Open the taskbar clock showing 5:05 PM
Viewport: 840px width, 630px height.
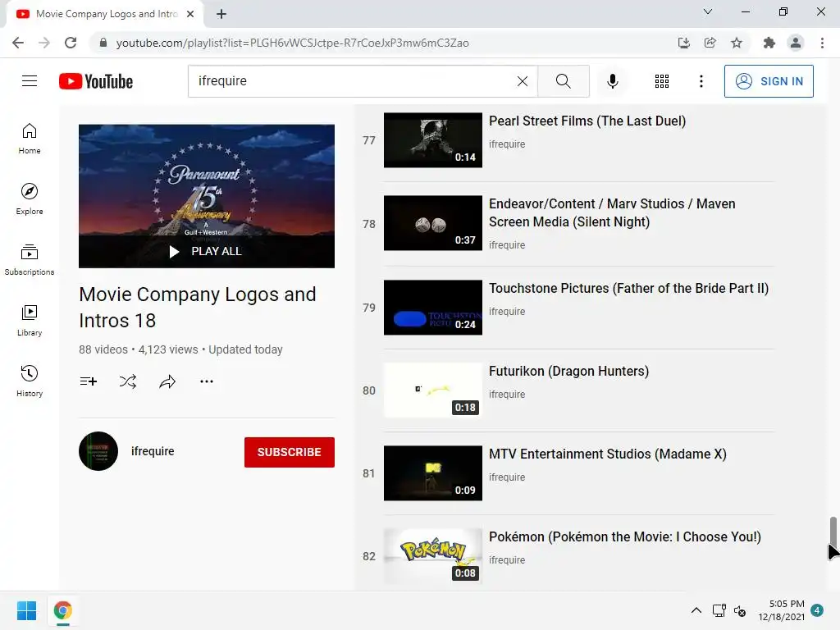(x=781, y=610)
